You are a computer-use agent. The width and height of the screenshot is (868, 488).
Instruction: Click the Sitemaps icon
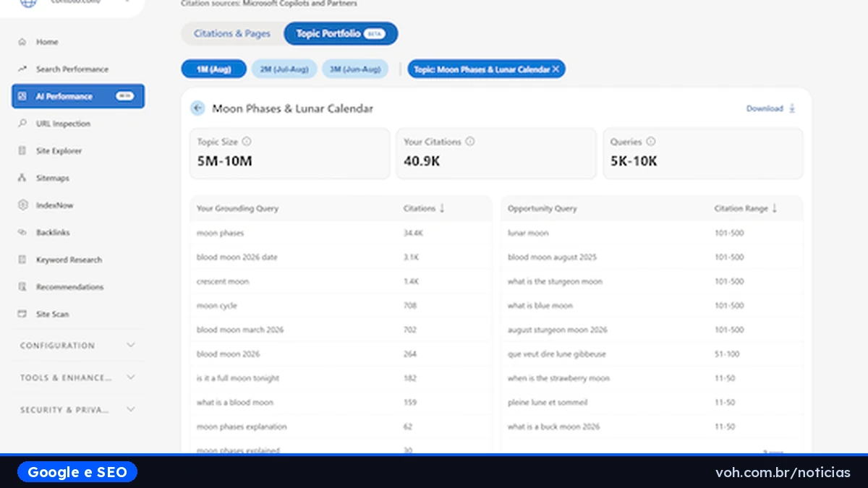22,178
